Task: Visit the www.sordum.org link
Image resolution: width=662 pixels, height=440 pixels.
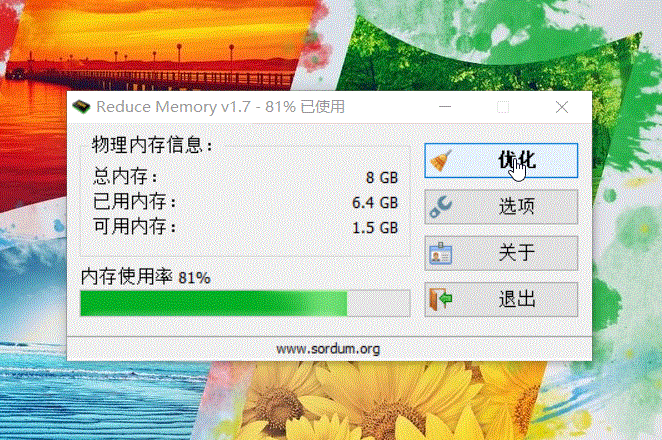Action: coord(328,349)
